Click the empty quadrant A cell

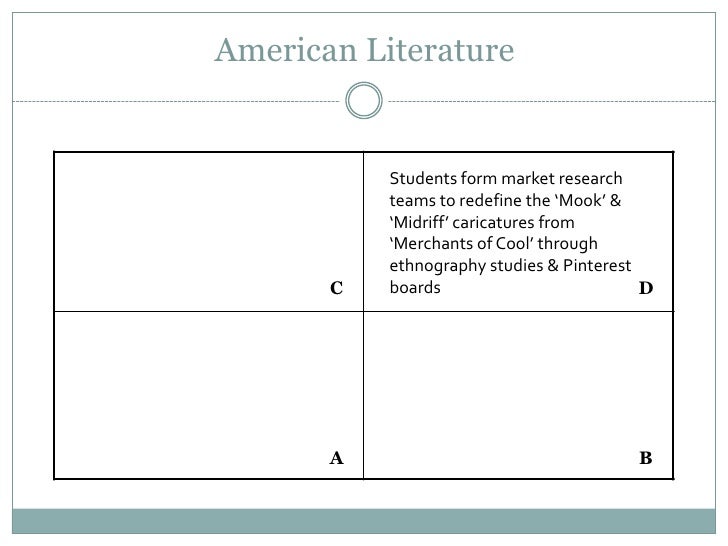[x=208, y=395]
